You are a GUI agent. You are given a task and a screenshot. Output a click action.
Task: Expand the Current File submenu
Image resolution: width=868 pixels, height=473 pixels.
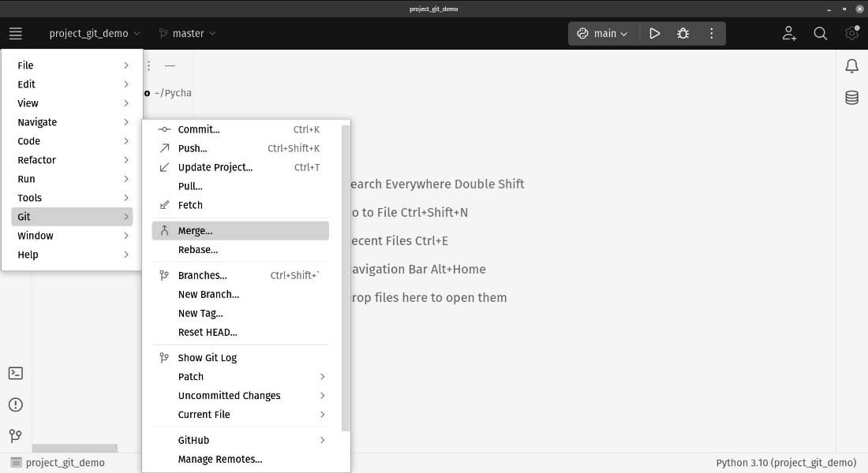pyautogui.click(x=240, y=415)
